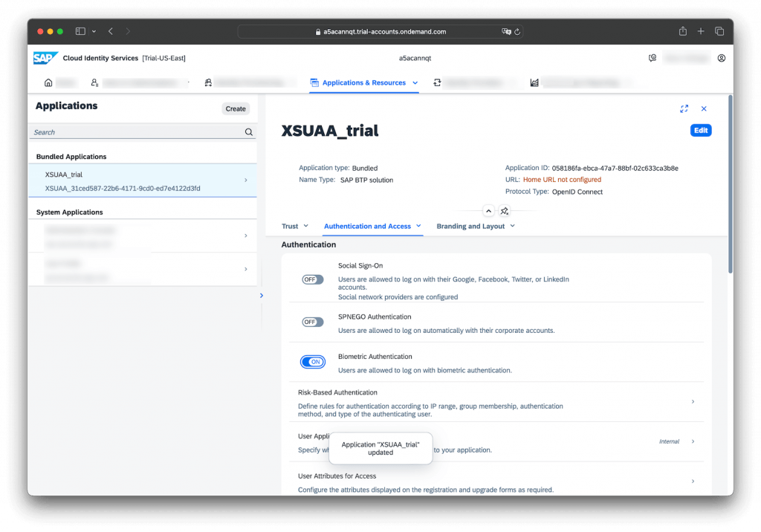761x532 pixels.
Task: Open the support headset icon
Action: [x=652, y=58]
